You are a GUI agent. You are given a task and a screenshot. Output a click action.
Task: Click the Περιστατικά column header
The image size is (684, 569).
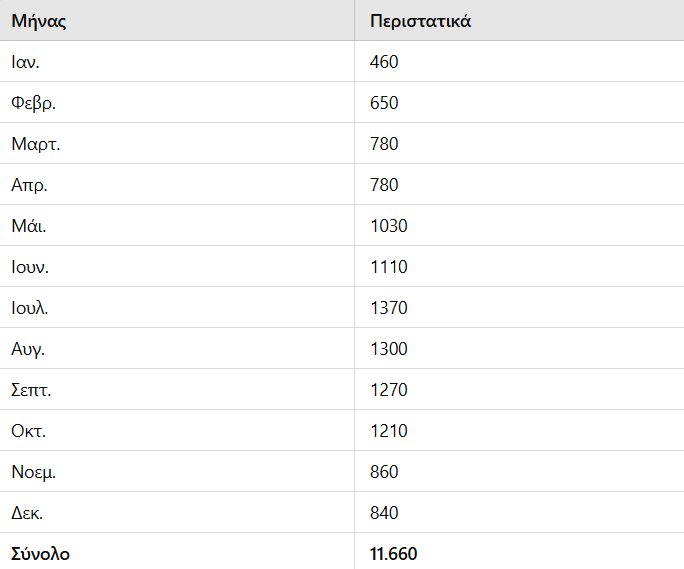pyautogui.click(x=519, y=20)
